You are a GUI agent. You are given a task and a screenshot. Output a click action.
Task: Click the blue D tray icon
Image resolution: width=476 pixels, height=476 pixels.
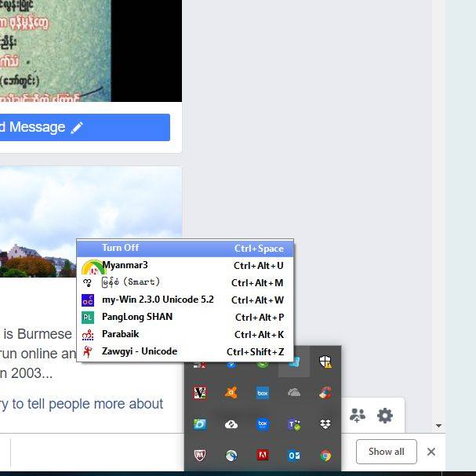[200, 424]
